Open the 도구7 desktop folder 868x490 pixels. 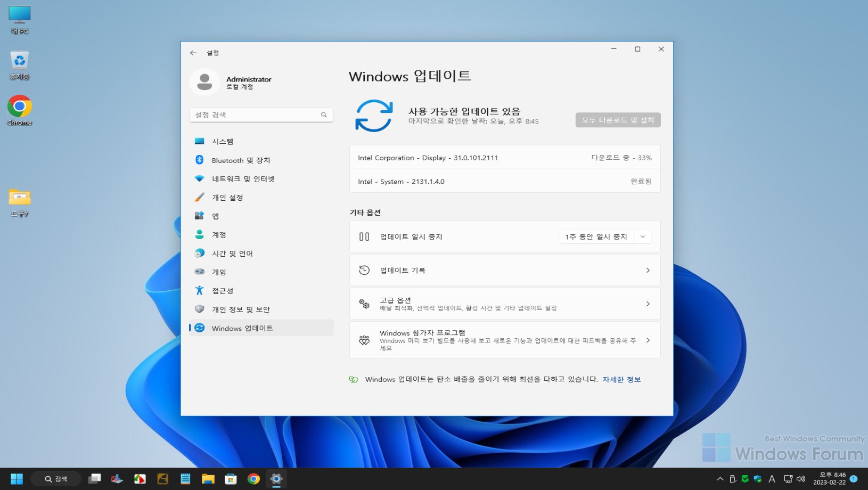click(20, 203)
